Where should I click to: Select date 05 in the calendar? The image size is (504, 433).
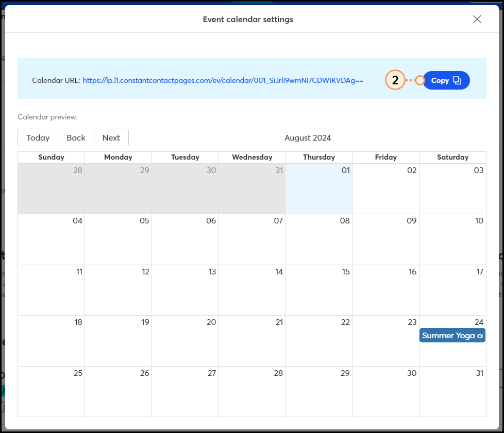pyautogui.click(x=144, y=221)
